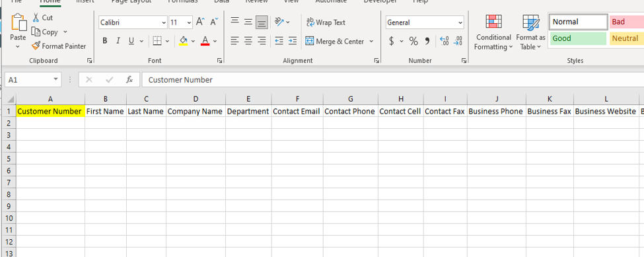Open fill color palette arrow
The height and width of the screenshot is (257, 644).
pos(193,41)
